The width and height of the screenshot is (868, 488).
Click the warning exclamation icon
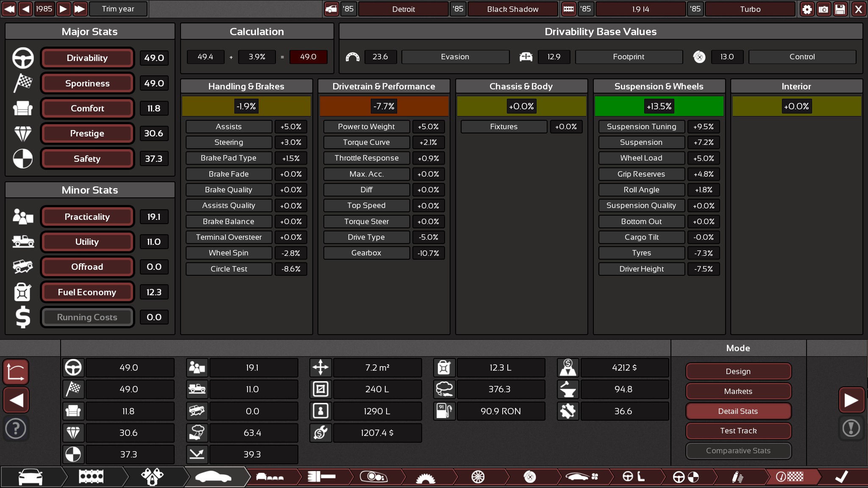[851, 428]
